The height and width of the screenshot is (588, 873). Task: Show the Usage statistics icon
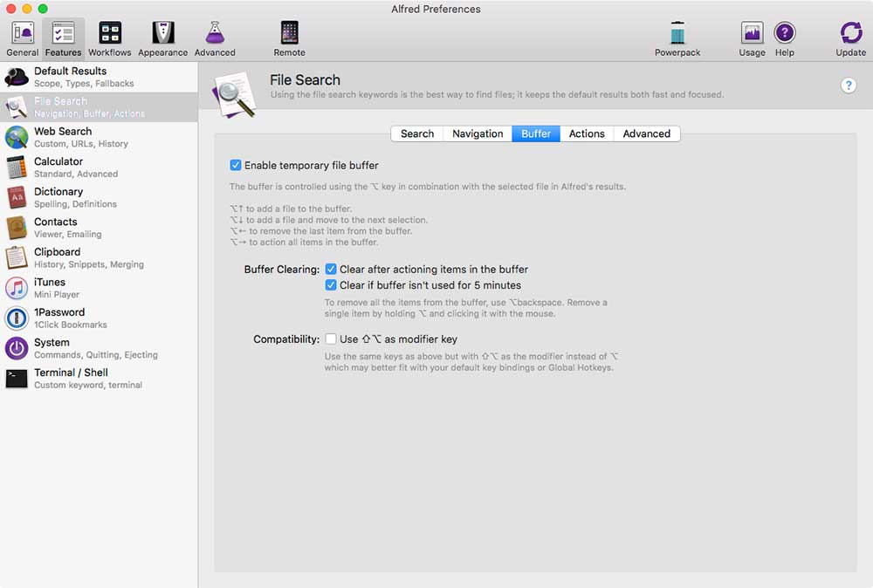(752, 35)
